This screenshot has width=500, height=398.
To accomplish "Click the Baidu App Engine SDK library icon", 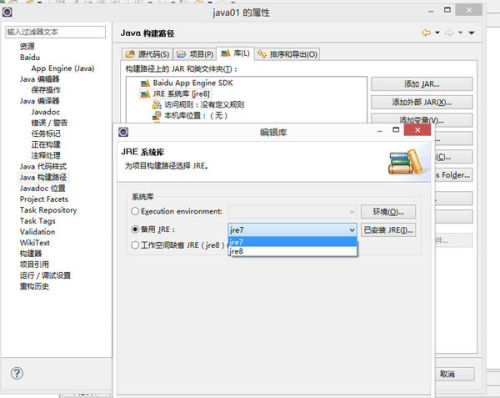I will 145,83.
